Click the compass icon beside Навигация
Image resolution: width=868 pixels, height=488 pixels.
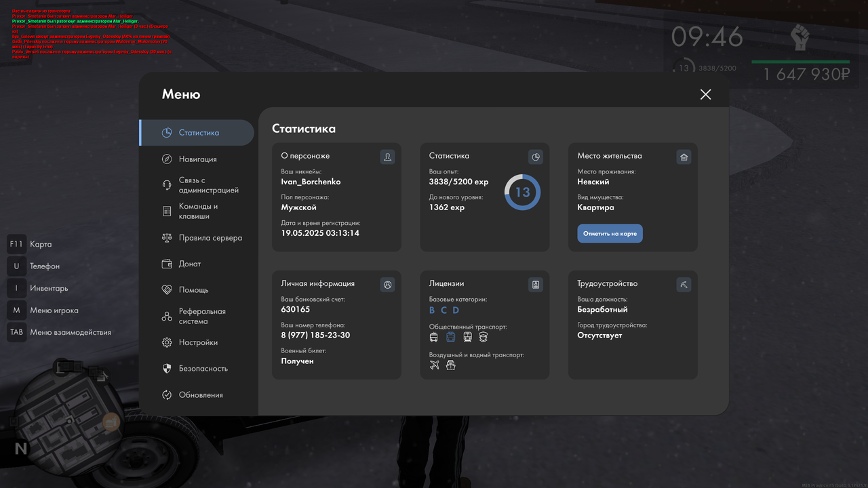pyautogui.click(x=167, y=159)
